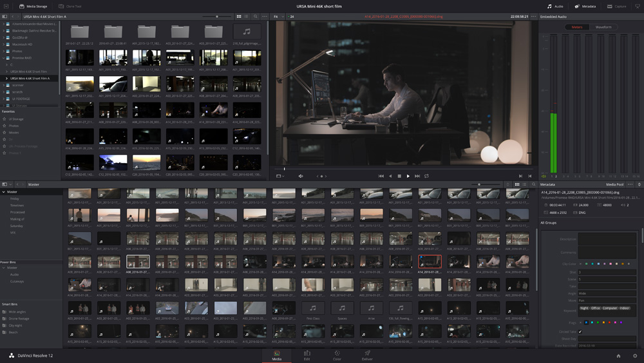Open the Fit zoom dropdown
Viewport: 644px width, 363px height.
[278, 16]
